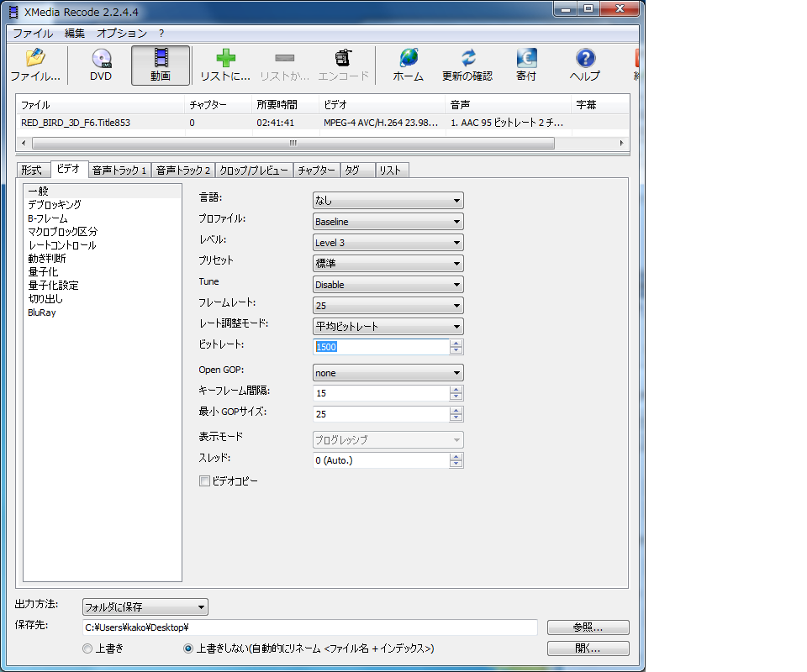The image size is (807, 672).
Task: Click the file list horizontal scrollbar thumb
Action: (293, 143)
